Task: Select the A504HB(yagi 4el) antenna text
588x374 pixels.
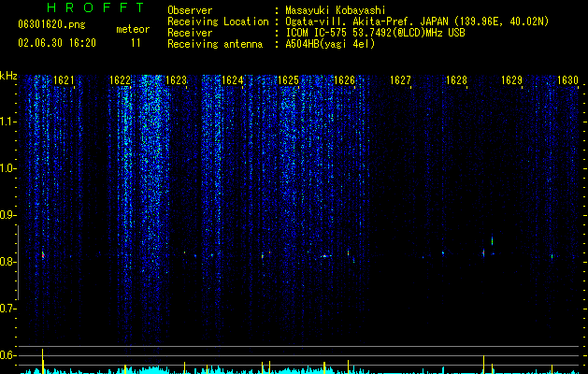Action: click(330, 44)
